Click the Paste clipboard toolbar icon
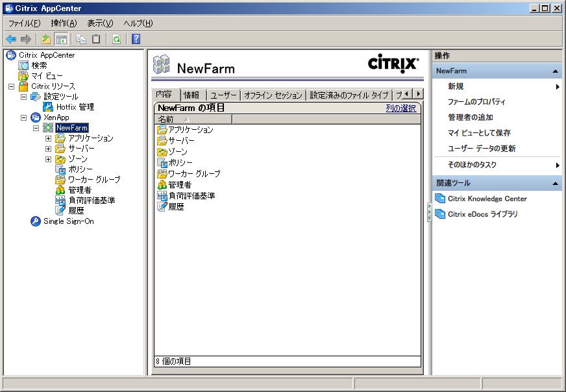Screen dimensions: 566x392 96,40
